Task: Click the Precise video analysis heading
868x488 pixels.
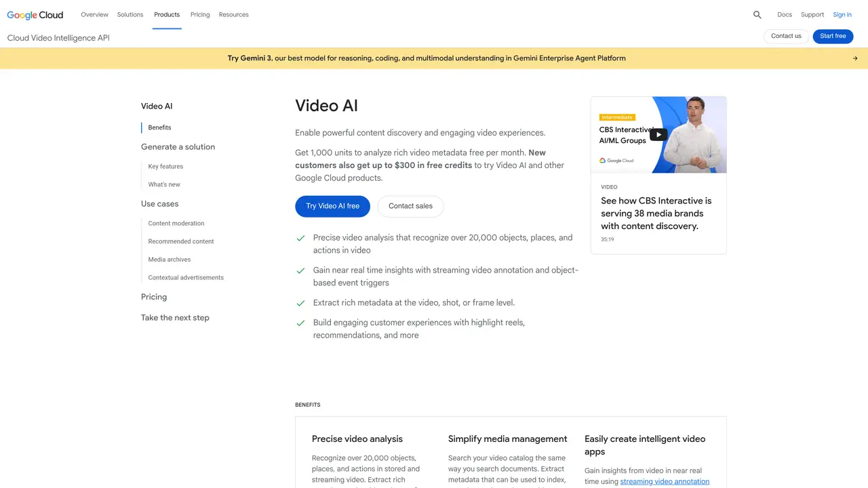Action: pos(357,439)
